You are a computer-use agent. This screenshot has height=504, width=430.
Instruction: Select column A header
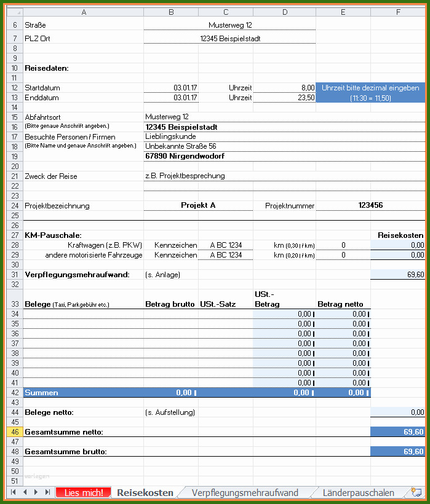click(83, 12)
